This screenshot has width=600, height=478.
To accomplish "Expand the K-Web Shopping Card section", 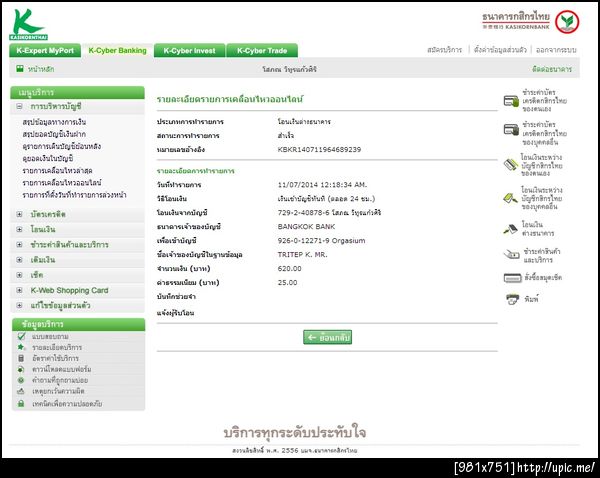I will coord(19,290).
